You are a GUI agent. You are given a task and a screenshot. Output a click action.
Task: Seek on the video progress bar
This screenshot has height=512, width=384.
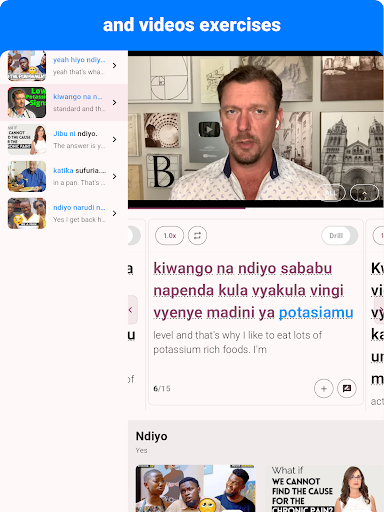point(256,208)
